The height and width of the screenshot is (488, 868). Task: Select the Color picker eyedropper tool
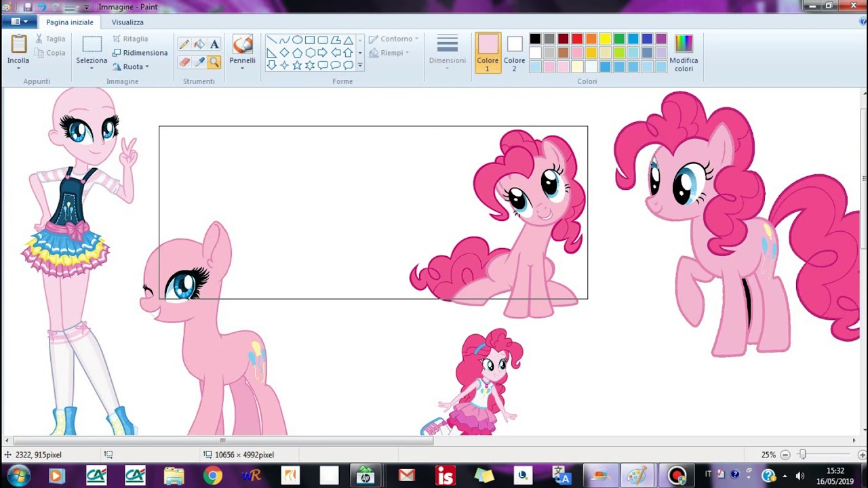[x=199, y=62]
